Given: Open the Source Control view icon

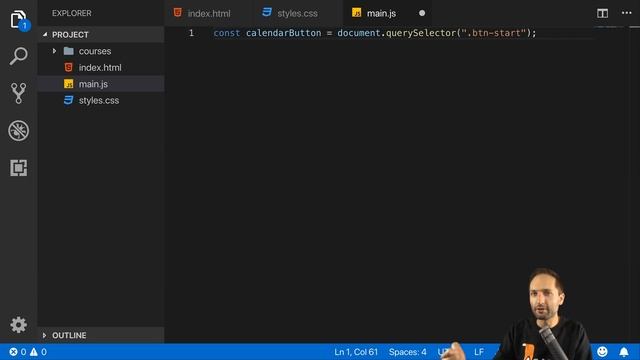Looking at the screenshot, I should point(18,93).
